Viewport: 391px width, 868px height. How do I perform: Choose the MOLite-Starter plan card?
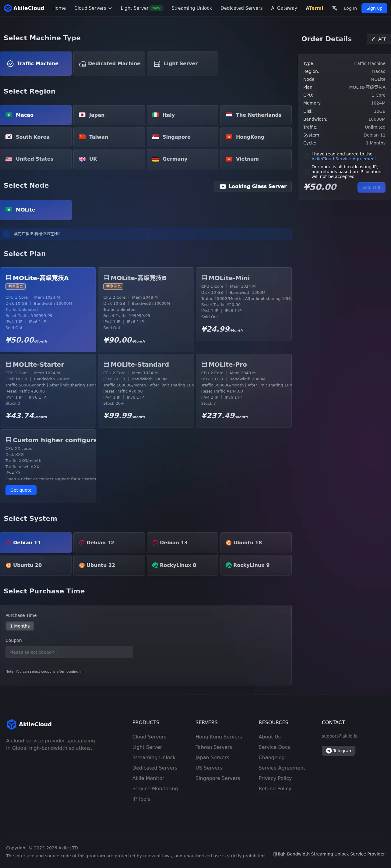tap(48, 390)
